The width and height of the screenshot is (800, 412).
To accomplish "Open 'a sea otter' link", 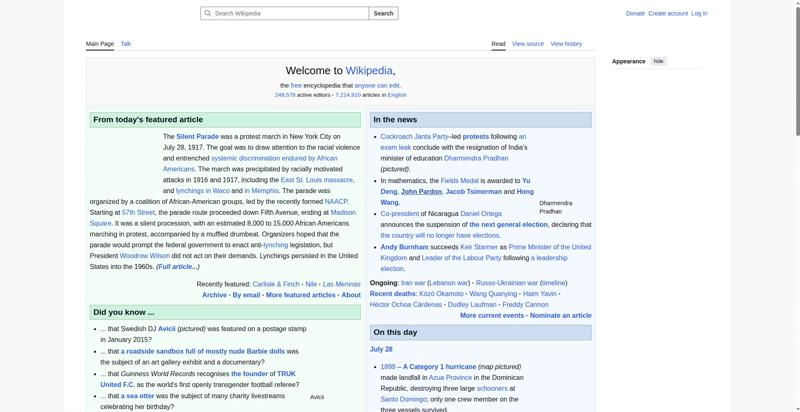I will [137, 396].
